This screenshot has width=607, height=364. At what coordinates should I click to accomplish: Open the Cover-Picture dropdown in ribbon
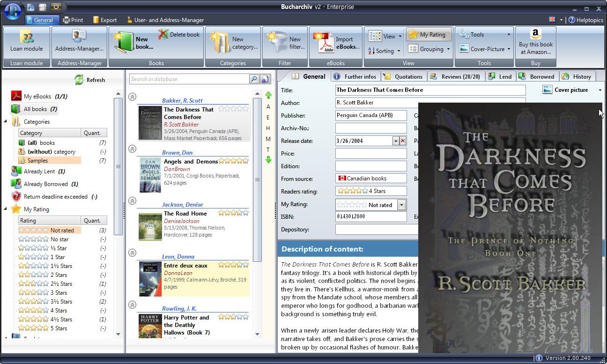484,49
